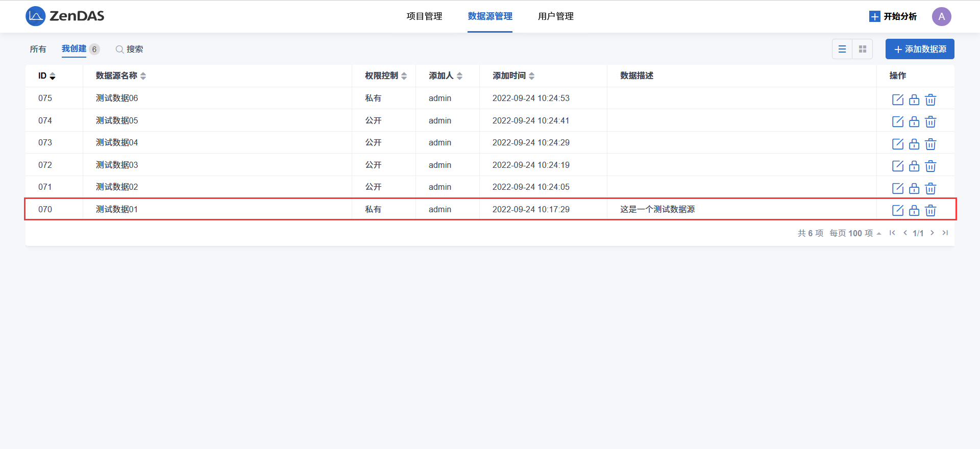Click the ZenDAS logo

point(65,16)
